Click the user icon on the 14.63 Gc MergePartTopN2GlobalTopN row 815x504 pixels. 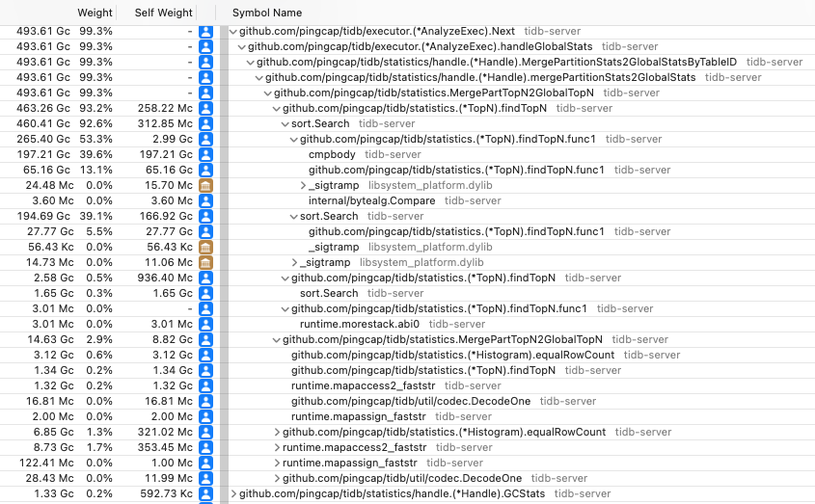[x=205, y=339]
